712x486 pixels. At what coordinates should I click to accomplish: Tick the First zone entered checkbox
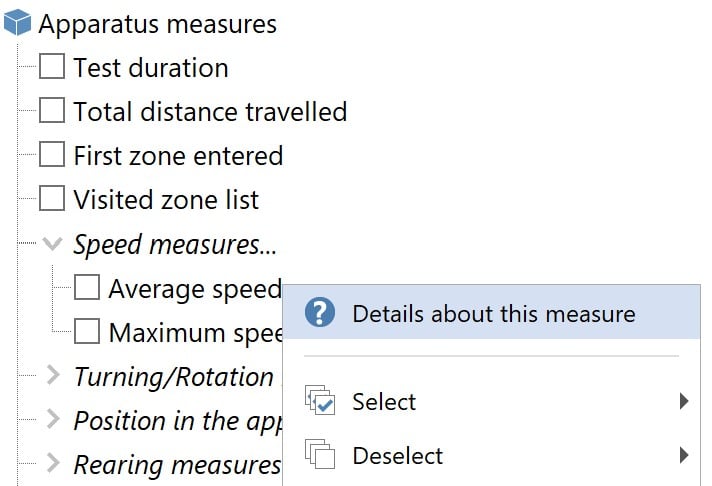[x=52, y=155]
